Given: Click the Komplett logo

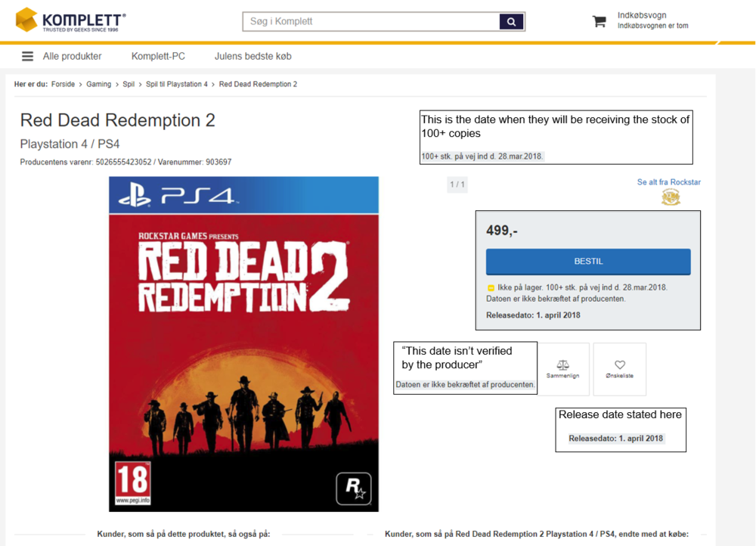Looking at the screenshot, I should [x=70, y=20].
